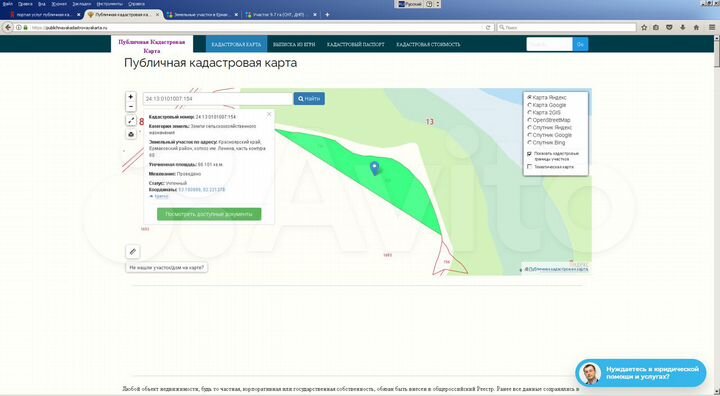Open Правка menu in menu bar
This screenshot has height=396, width=720.
(x=25, y=4)
